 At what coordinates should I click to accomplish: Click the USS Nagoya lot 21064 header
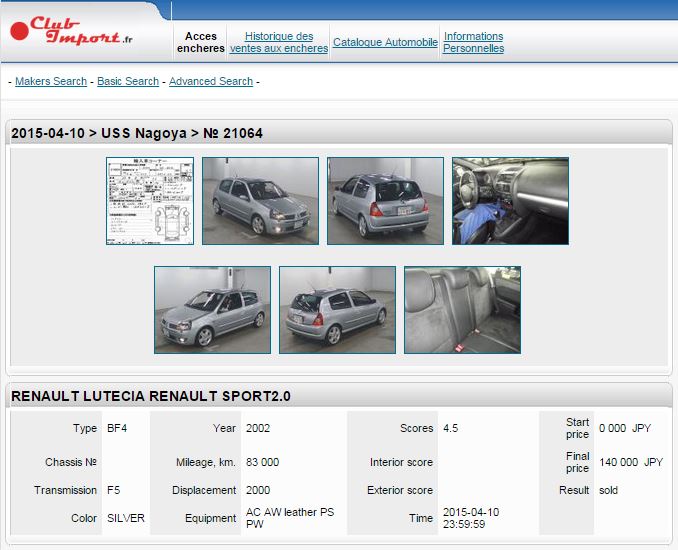(x=137, y=133)
